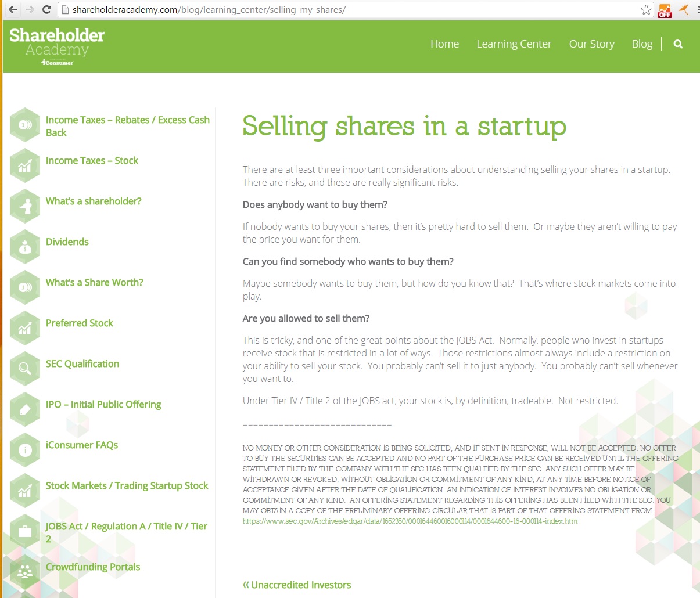700x598 pixels.
Task: Click the search magnifier icon in header
Action: click(678, 44)
